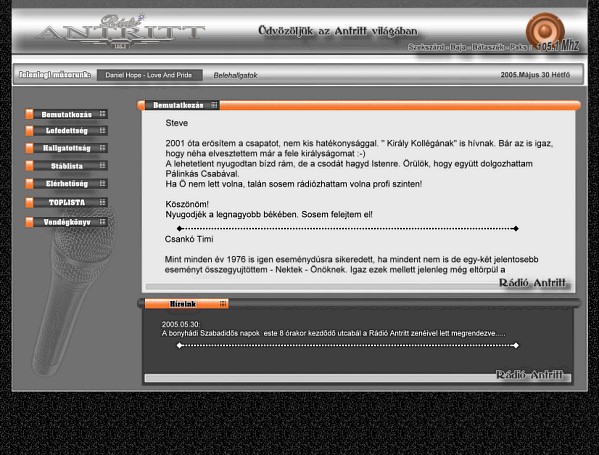
Task: Open the Bemutatkozás page from sidebar
Action: click(x=66, y=114)
